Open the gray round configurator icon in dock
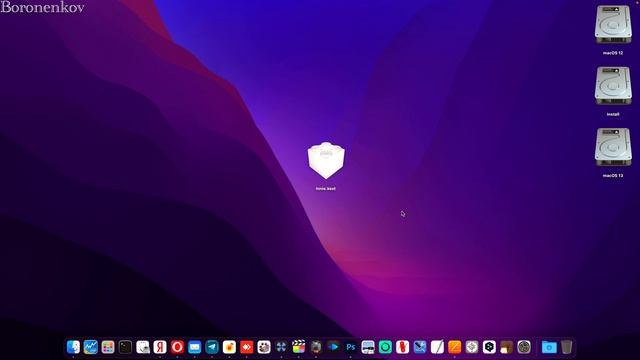 [x=472, y=347]
